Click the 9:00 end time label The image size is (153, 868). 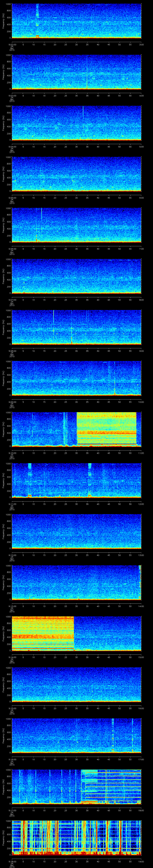[141, 351]
